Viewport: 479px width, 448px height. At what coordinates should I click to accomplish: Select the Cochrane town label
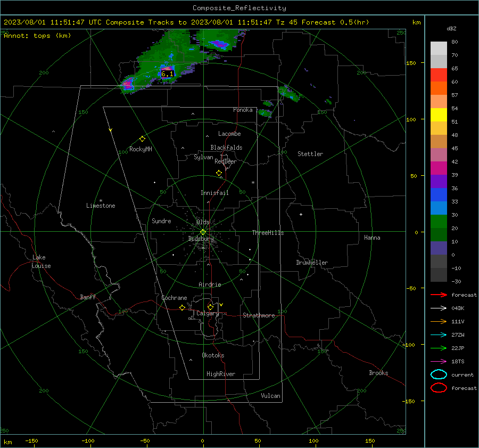(x=174, y=298)
